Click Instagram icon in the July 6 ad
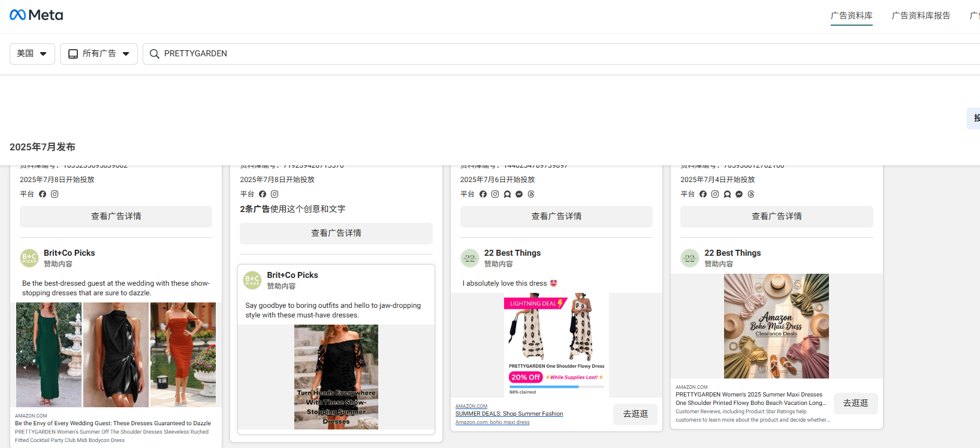Screen dimensions: 980x448 (x=495, y=194)
